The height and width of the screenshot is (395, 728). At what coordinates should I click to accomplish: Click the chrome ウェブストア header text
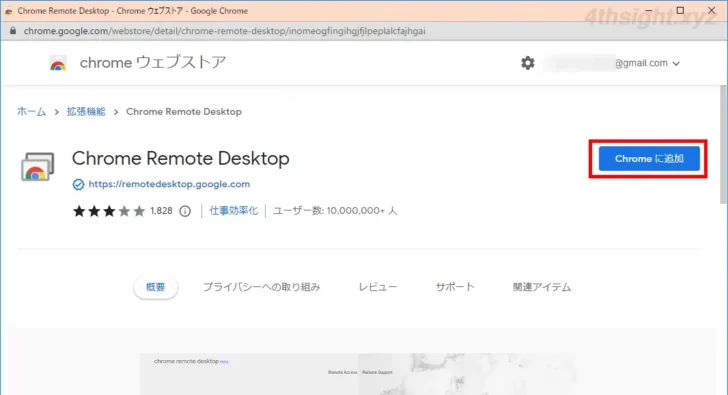[x=153, y=62]
